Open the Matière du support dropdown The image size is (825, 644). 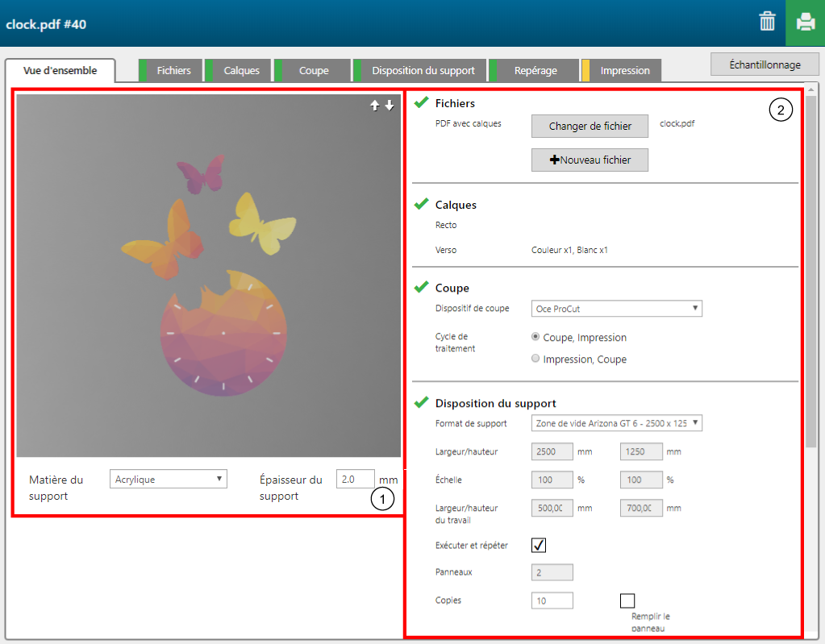click(x=169, y=479)
